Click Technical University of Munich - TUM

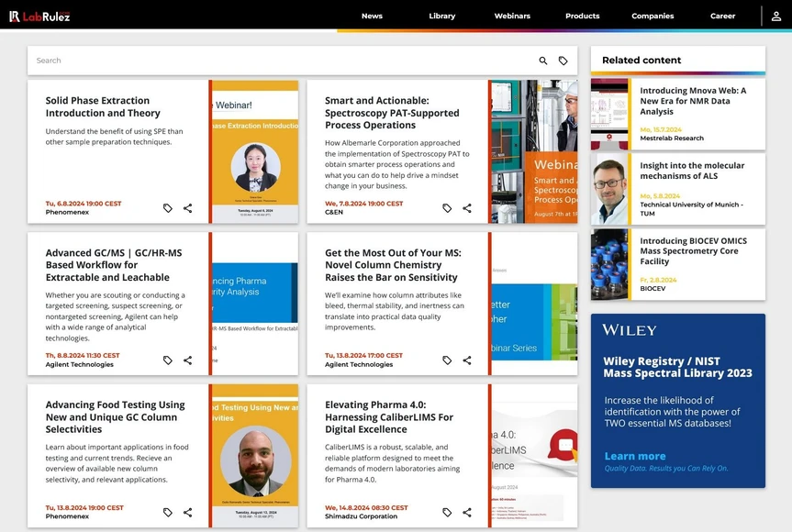(691, 209)
